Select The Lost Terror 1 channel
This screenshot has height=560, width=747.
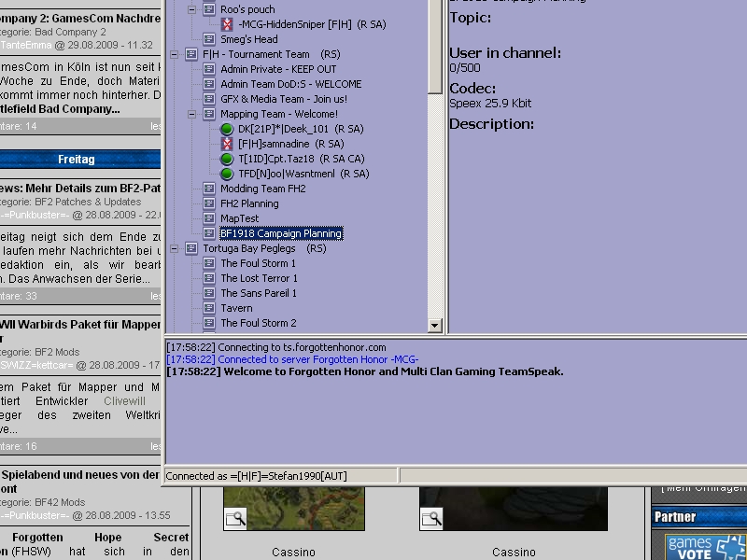tap(259, 278)
